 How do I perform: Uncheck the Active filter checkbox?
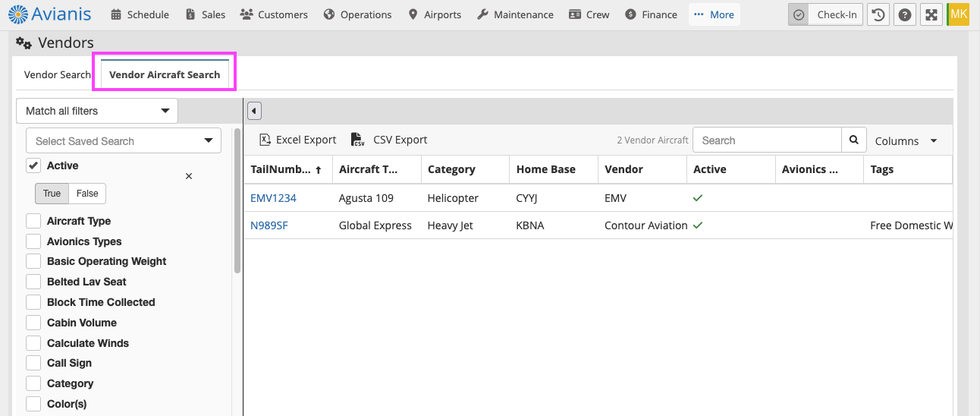coord(33,165)
